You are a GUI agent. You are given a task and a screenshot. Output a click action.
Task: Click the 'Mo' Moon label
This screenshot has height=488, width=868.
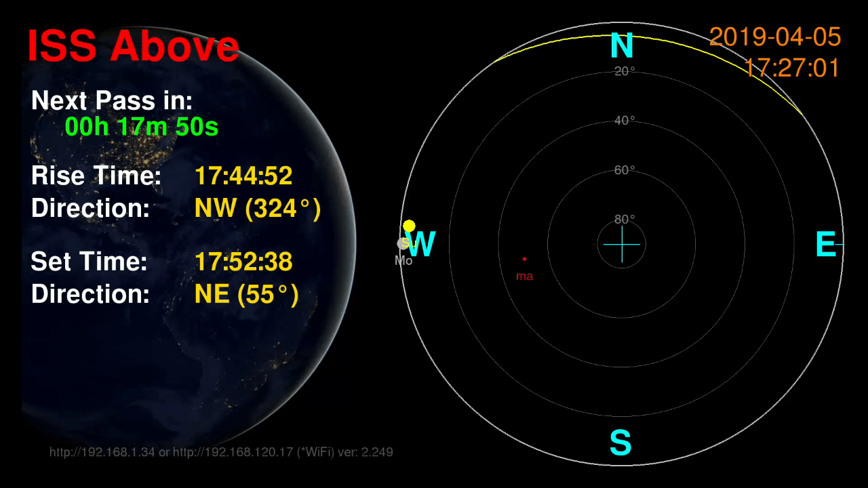tap(403, 260)
